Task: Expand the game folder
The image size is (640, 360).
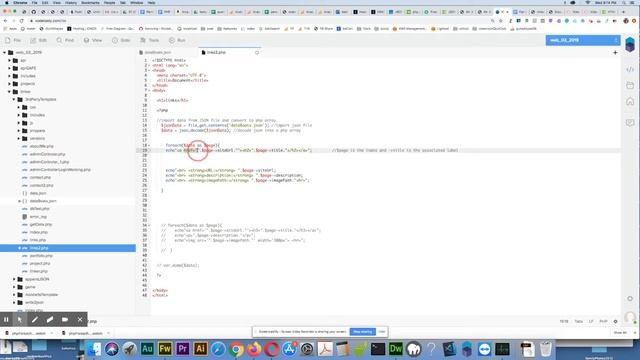Action: [x=14, y=287]
